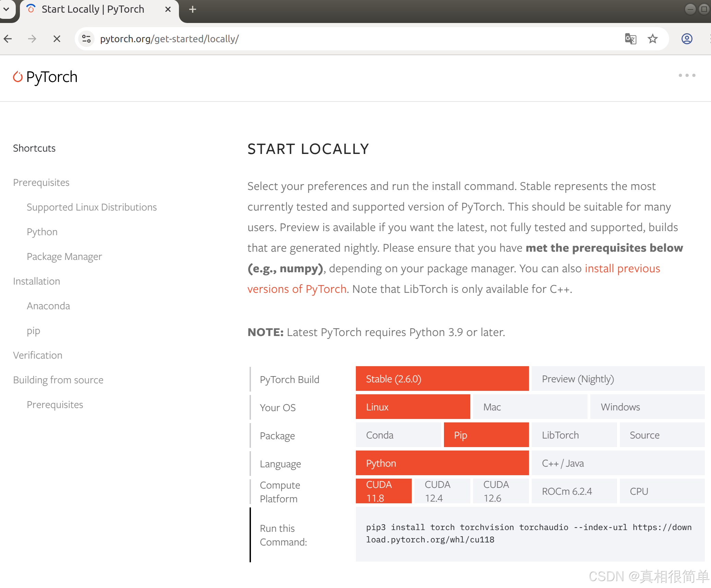Viewport: 711px width, 588px height.
Task: Go to Building from source shortcut
Action: pos(58,380)
